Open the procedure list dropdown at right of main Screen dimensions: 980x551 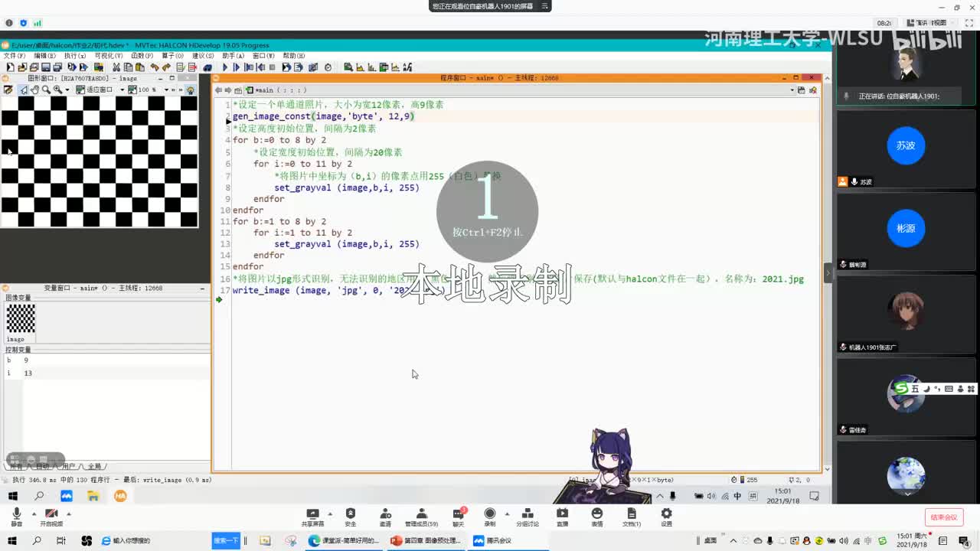click(791, 90)
